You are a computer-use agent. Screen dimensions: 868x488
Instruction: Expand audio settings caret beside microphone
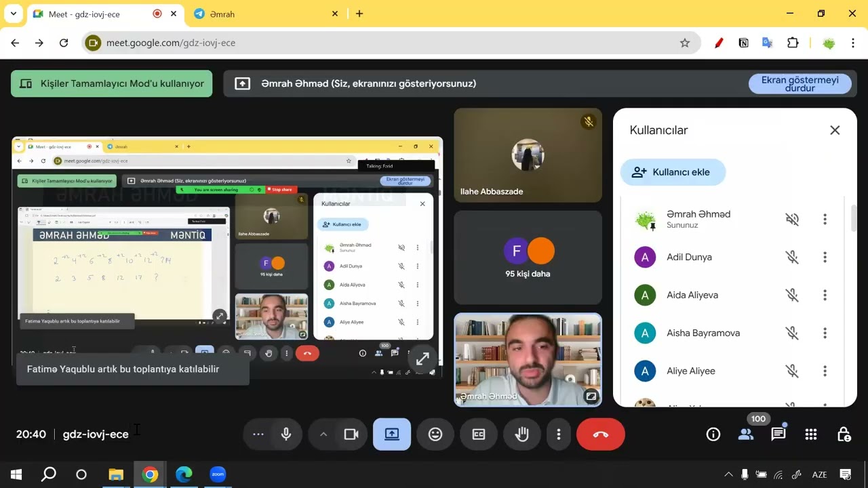(323, 434)
